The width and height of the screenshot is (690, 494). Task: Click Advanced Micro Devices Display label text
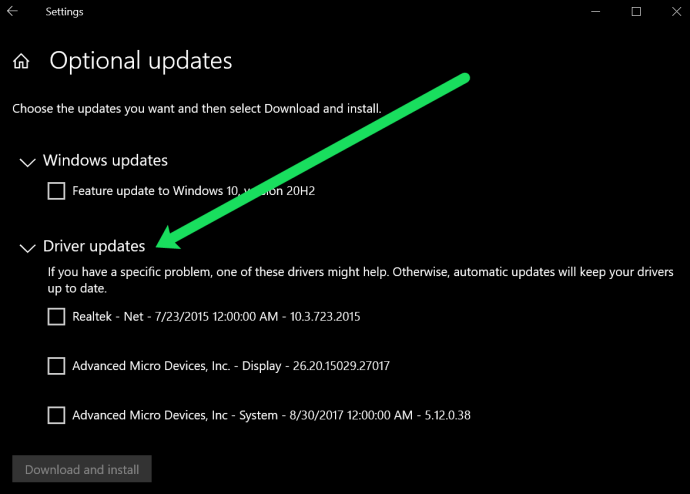coord(231,366)
